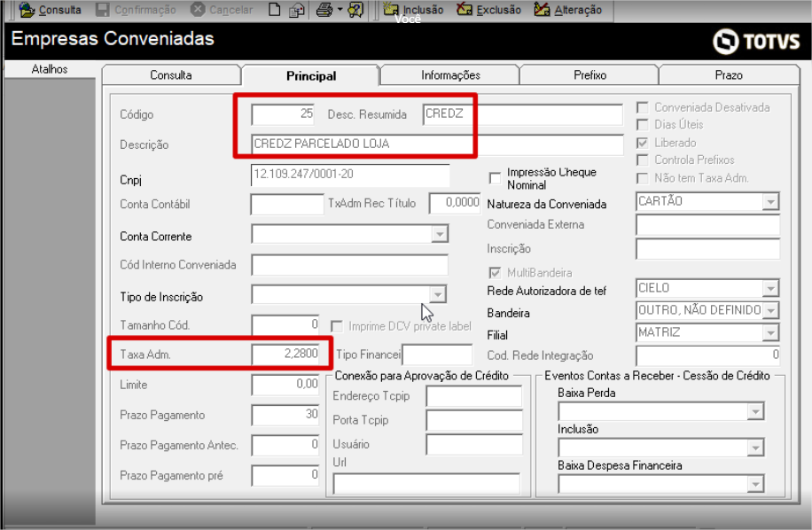This screenshot has width=812, height=530.
Task: Click the Inscrição field
Action: (x=707, y=249)
